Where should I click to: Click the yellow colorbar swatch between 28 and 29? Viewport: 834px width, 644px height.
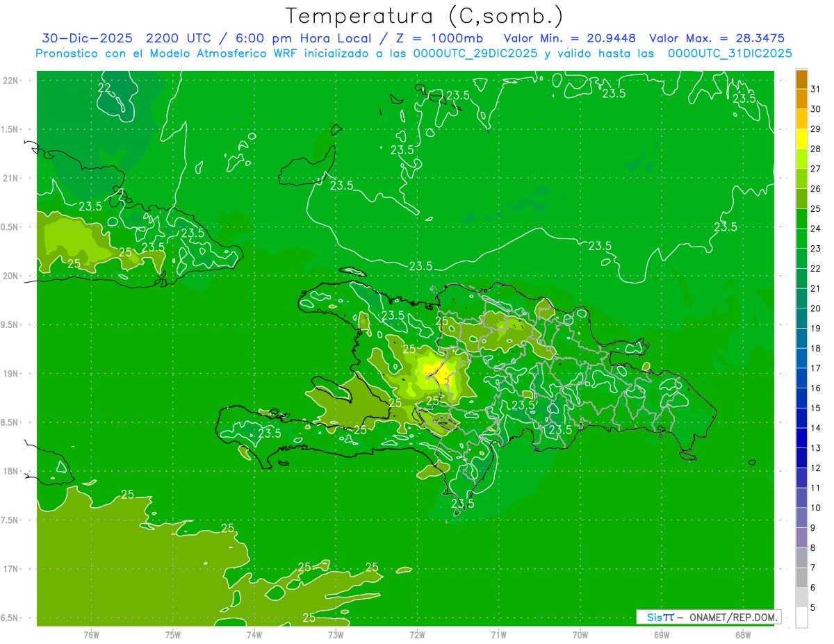[801, 138]
